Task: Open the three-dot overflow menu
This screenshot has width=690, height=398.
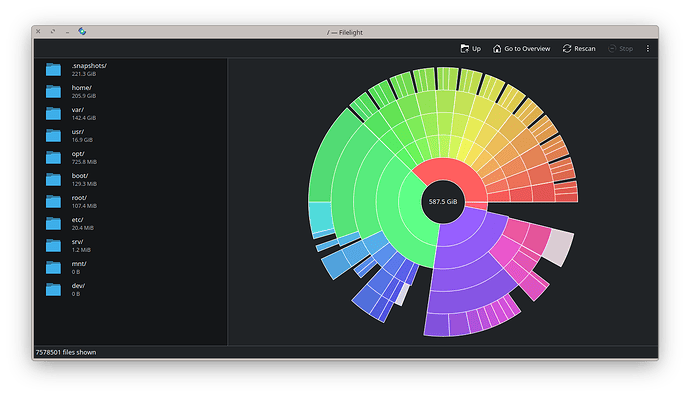Action: pos(648,48)
